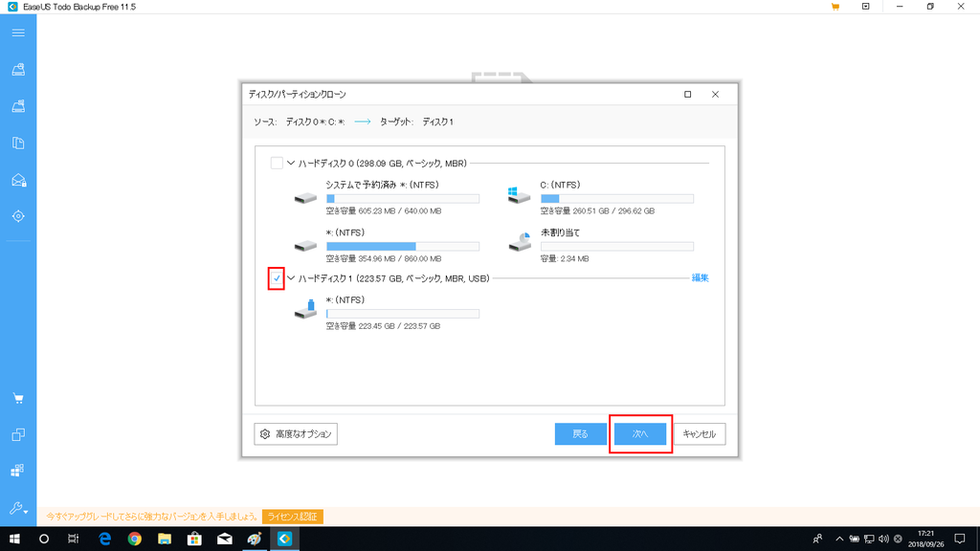This screenshot has height=551, width=980.
Task: Show hidden system tray icons
Action: pos(839,539)
